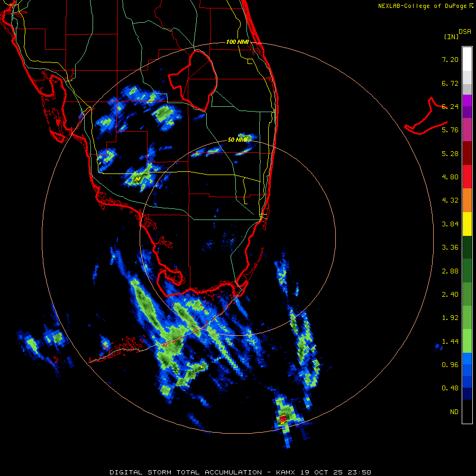Select the 6.24 legend value
Screen dimensions: 476x476
[450, 106]
